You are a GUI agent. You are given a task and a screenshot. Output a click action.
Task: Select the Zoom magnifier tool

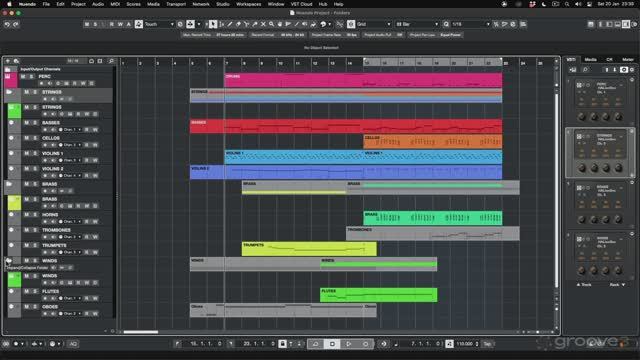pyautogui.click(x=271, y=24)
